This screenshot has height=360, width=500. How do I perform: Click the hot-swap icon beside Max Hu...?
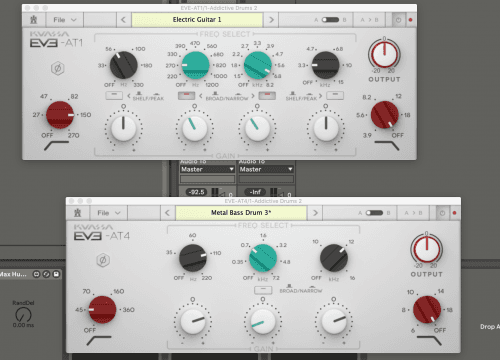tap(36, 274)
